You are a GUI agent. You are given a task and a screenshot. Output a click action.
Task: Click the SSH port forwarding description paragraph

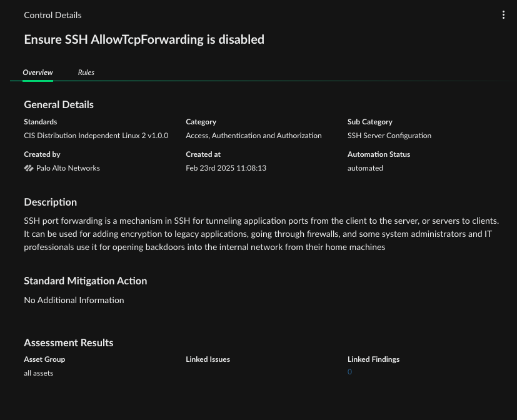[x=261, y=234]
